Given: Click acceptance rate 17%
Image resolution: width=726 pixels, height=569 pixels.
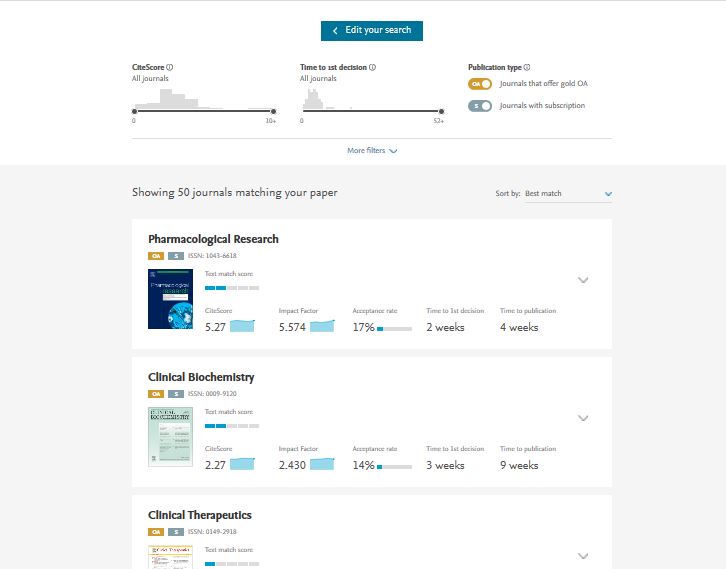Looking at the screenshot, I should (363, 327).
